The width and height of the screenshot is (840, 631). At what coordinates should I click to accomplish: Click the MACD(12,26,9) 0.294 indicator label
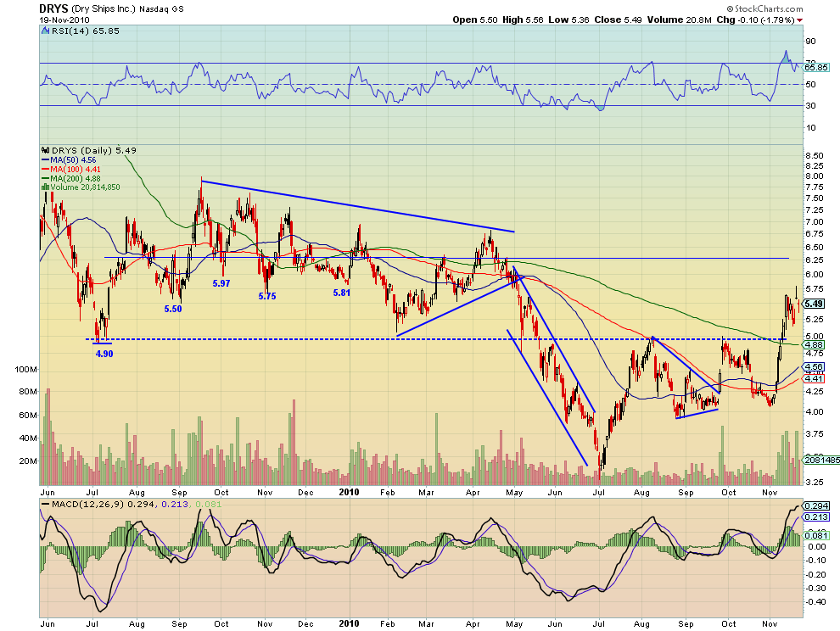(104, 504)
